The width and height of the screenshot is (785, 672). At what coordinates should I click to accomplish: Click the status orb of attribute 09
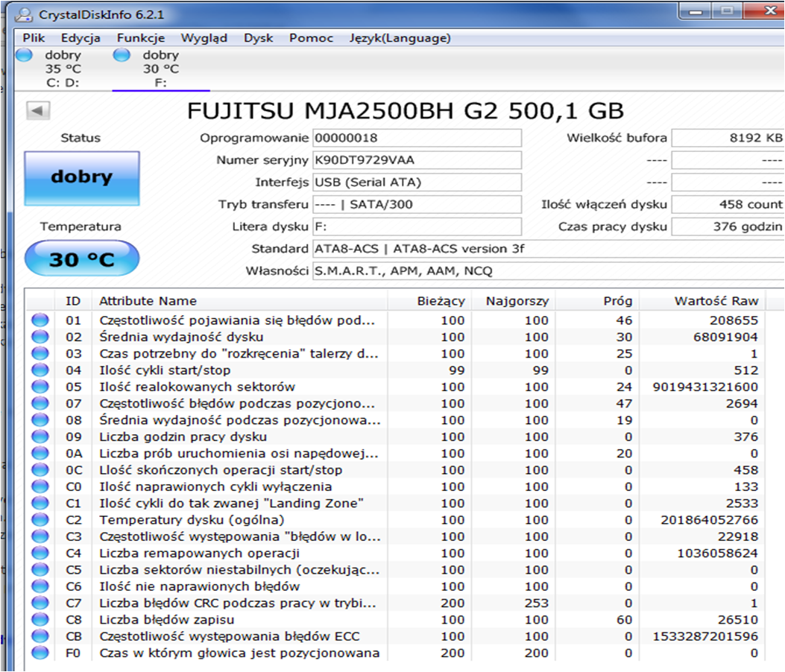[40, 437]
